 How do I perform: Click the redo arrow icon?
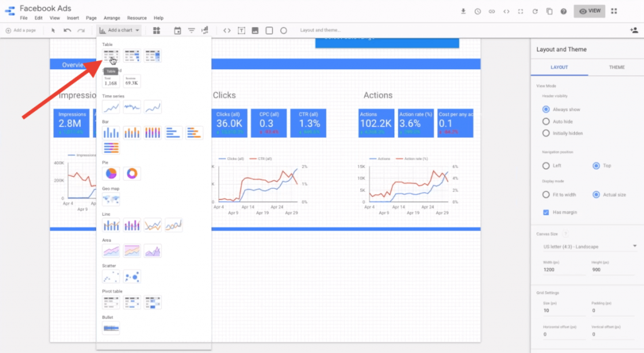pos(81,30)
